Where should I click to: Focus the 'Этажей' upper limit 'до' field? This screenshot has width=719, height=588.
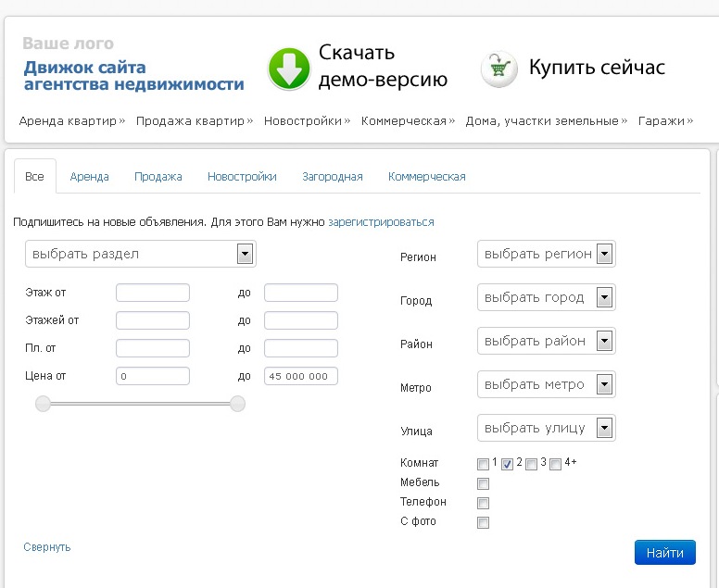tap(301, 320)
